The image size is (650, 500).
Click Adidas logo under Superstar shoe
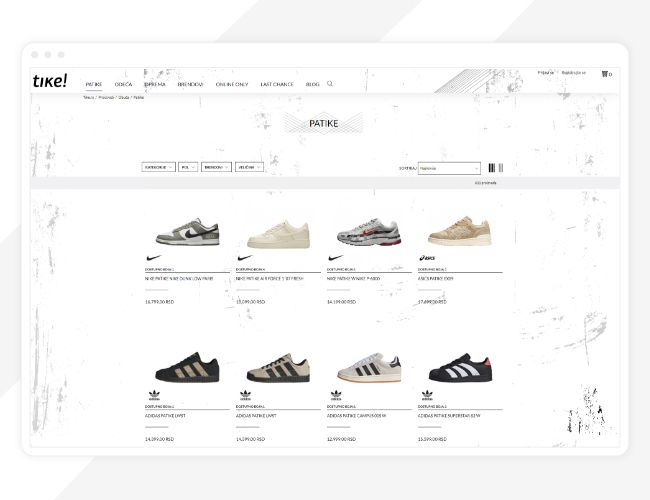(427, 395)
